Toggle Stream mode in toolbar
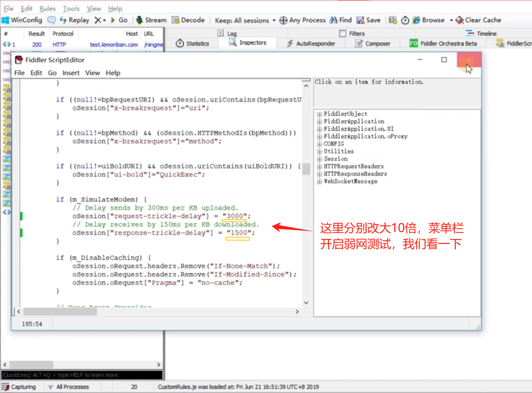 [x=151, y=20]
